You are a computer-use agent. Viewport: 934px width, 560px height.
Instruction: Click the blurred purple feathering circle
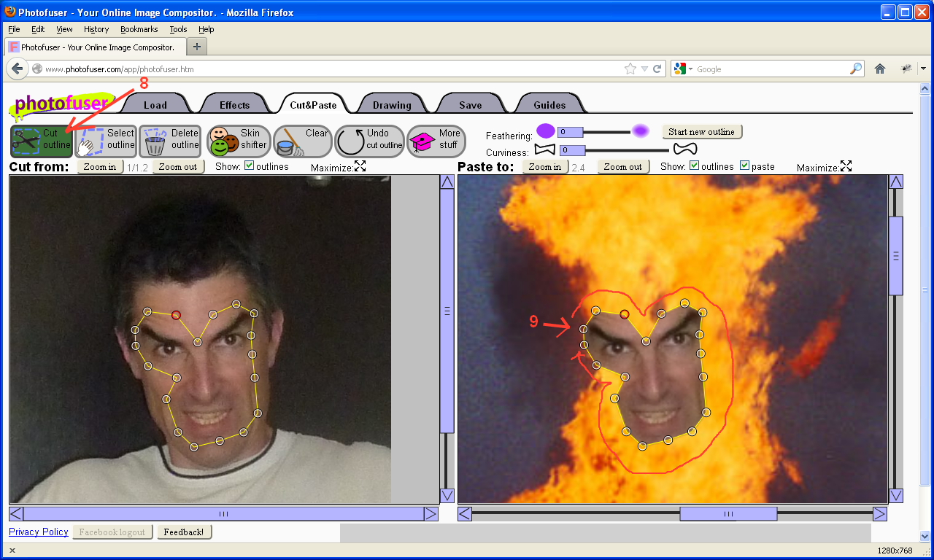640,131
